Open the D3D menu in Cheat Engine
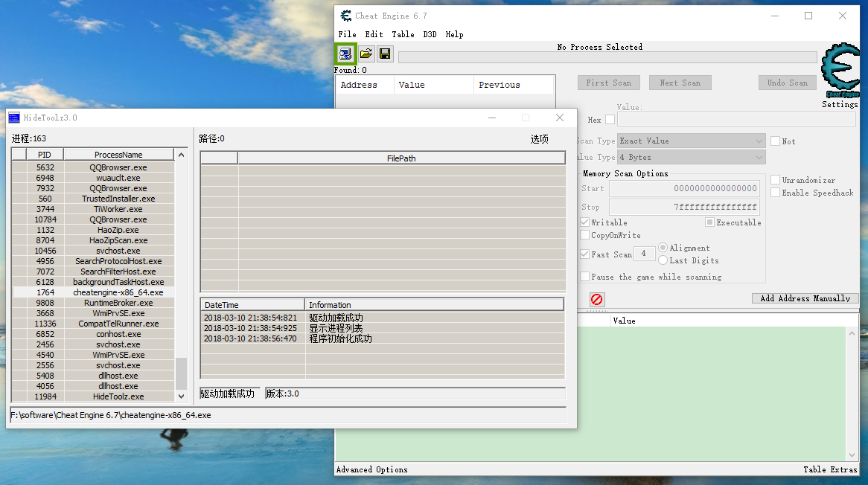Screen dimensions: 868x485 (430, 34)
